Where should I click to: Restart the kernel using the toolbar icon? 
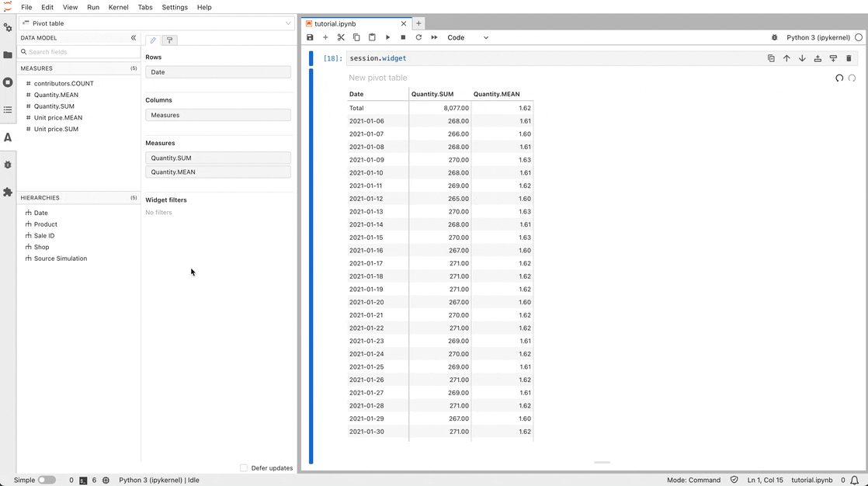pyautogui.click(x=418, y=37)
